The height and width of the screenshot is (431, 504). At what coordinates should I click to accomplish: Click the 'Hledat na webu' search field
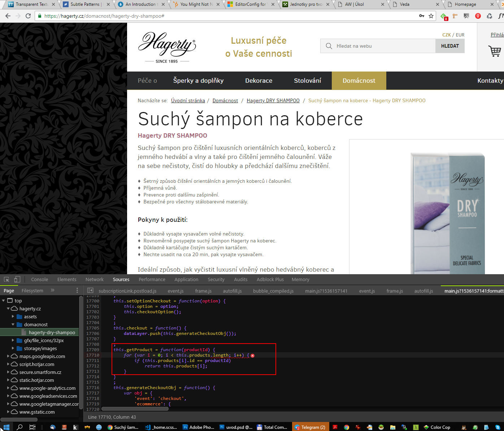(378, 46)
